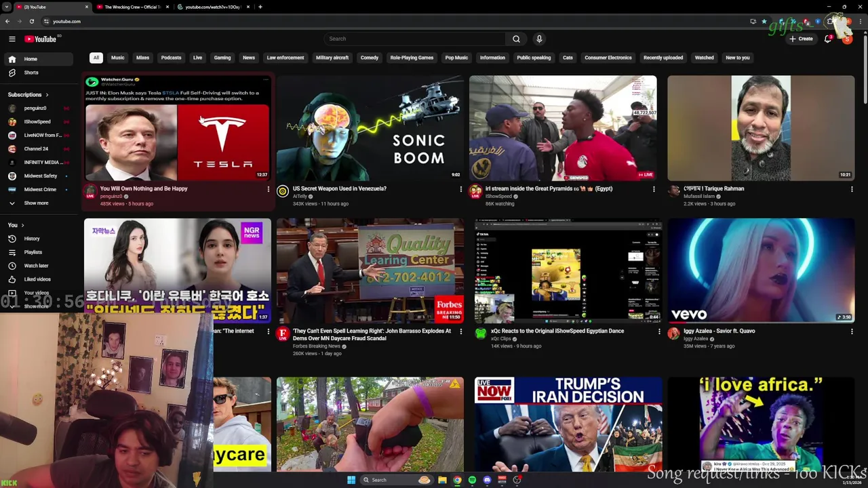Expand 'Show more' subscriptions
The width and height of the screenshot is (868, 488).
pyautogui.click(x=37, y=203)
